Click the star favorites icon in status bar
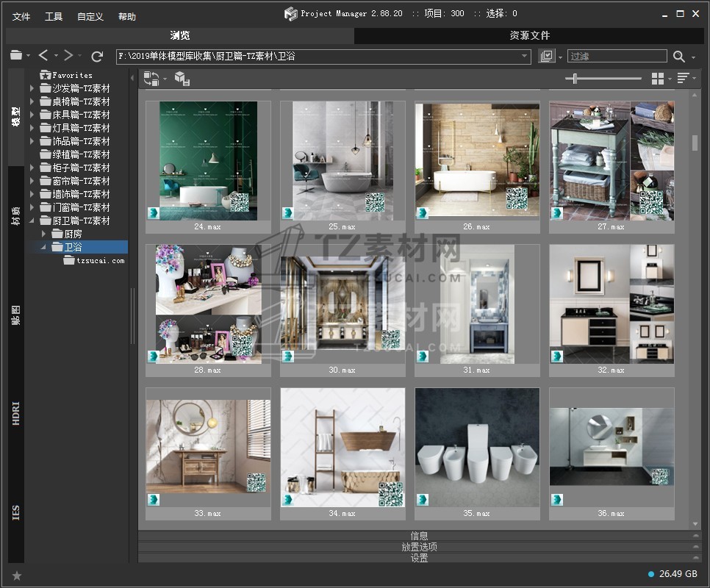710x588 pixels. [17, 576]
